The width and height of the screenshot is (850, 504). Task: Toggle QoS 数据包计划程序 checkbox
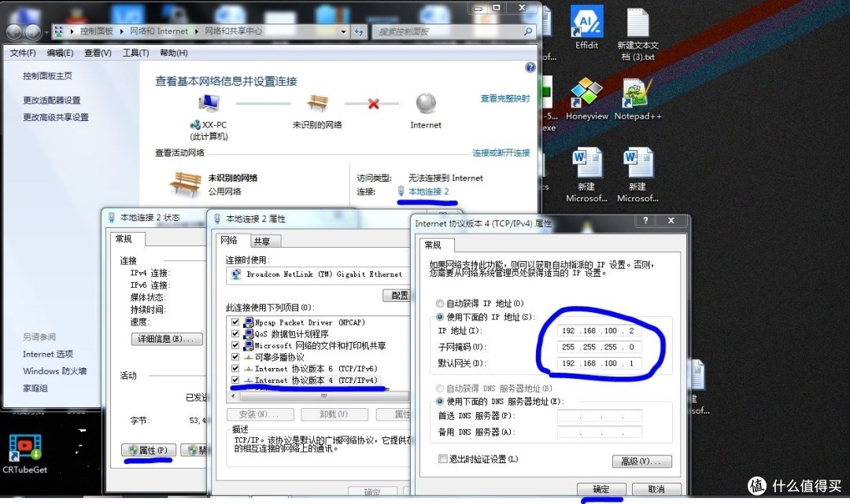(x=235, y=333)
